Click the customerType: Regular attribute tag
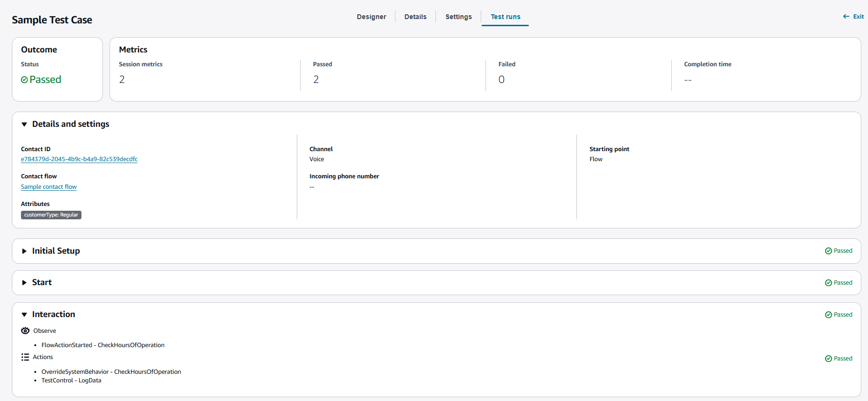Viewport: 868px width, 401px height. (51, 215)
